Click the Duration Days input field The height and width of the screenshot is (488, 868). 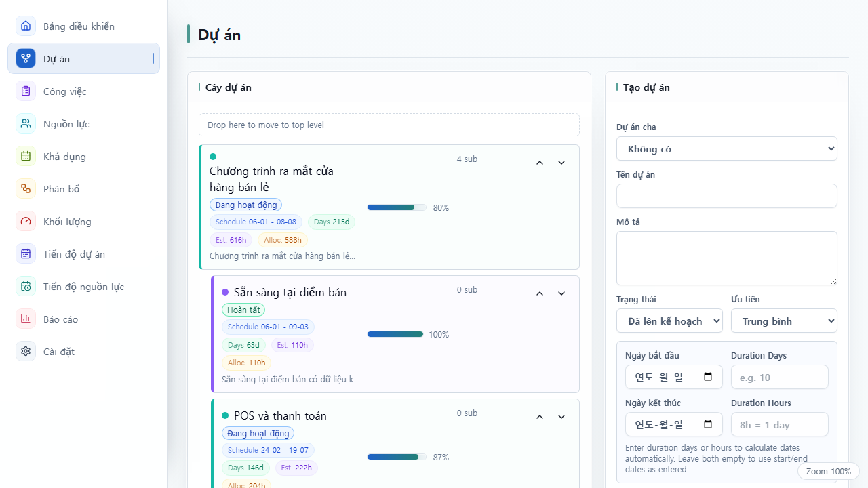[x=780, y=378]
